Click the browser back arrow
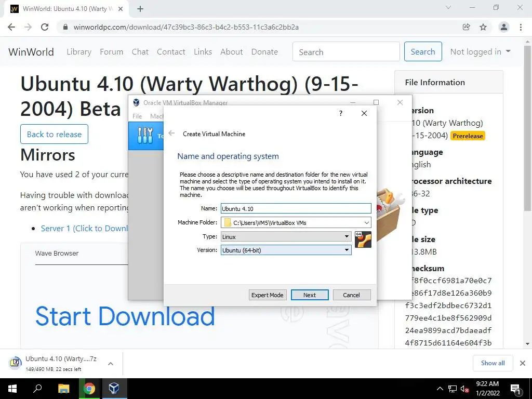Screen dimensions: 532x399 [x=11, y=27]
